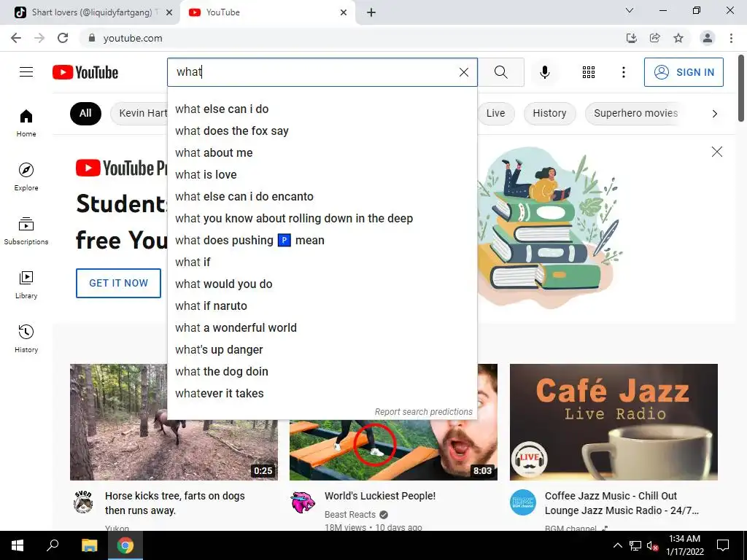747x560 pixels.
Task: Open the hamburger guide menu
Action: (26, 72)
